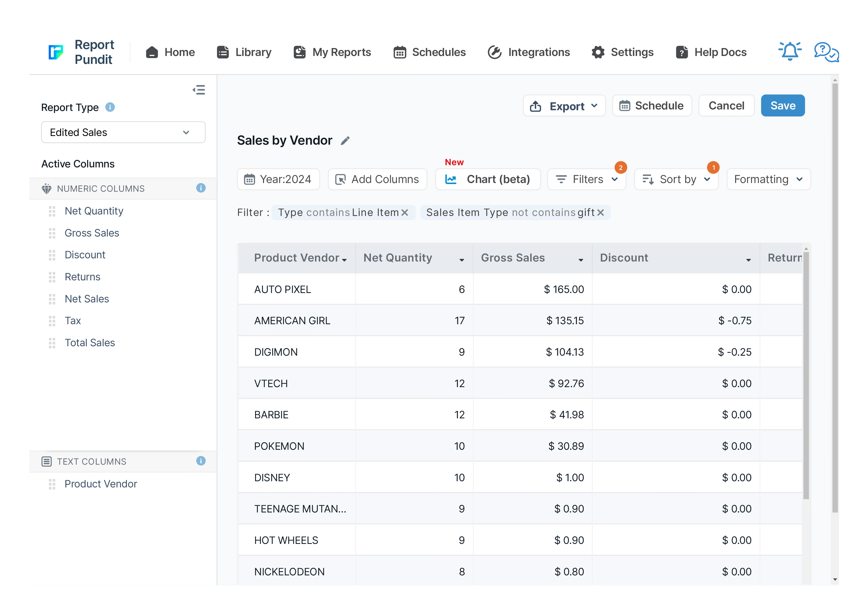
Task: Click the pencil icon beside Sales by Vendor
Action: point(345,141)
